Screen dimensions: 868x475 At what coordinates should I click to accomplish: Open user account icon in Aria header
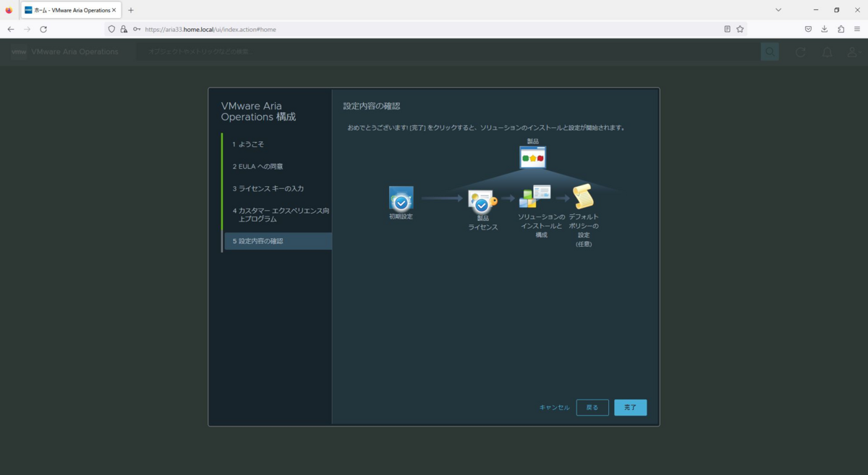click(854, 52)
